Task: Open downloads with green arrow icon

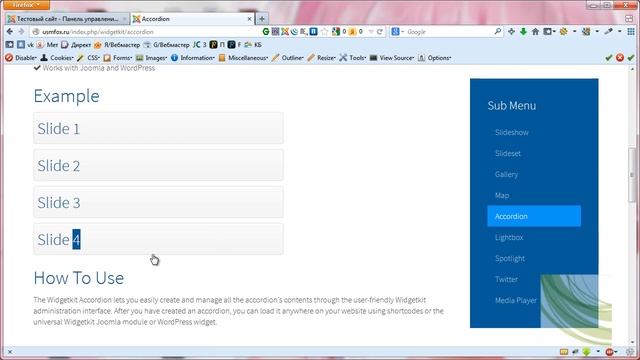Action: (x=523, y=31)
